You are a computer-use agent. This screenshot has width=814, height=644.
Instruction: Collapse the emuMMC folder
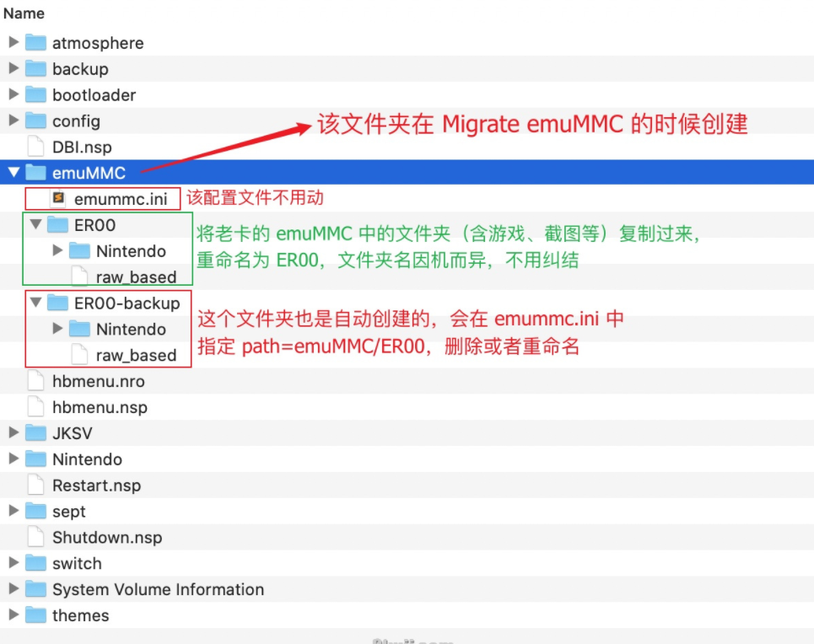13,172
